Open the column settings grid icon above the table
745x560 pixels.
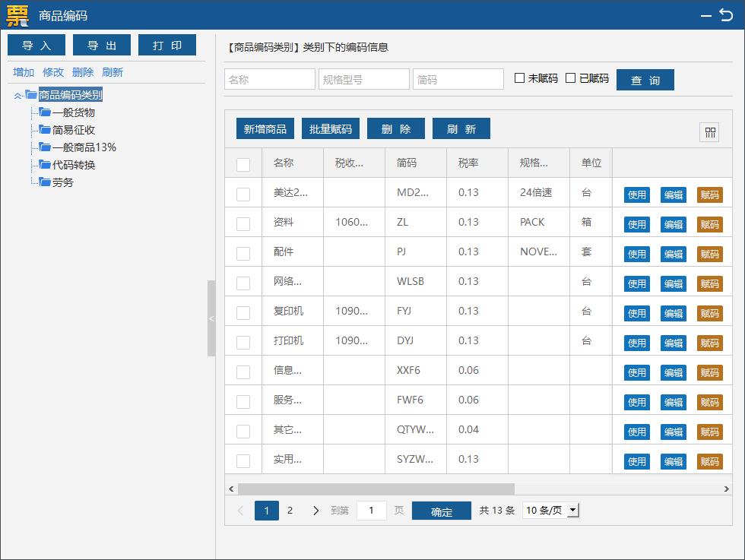pos(709,132)
